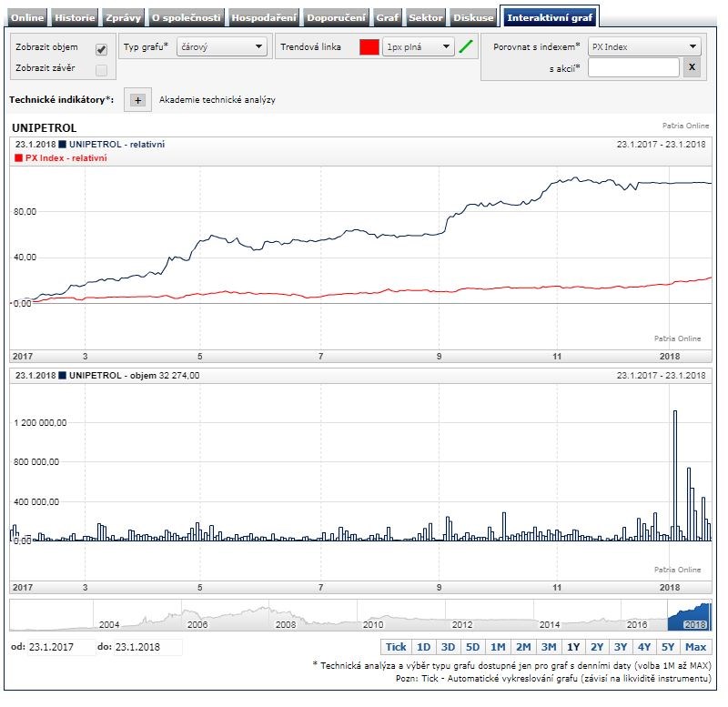Click the 2018 range in overview timeline
The height and width of the screenshot is (707, 728).
(689, 617)
